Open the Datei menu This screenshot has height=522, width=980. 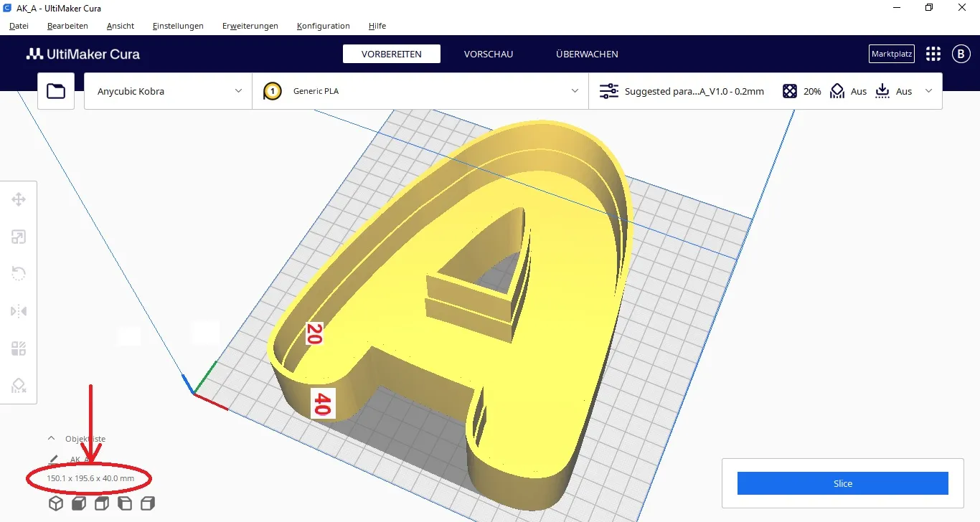point(19,26)
